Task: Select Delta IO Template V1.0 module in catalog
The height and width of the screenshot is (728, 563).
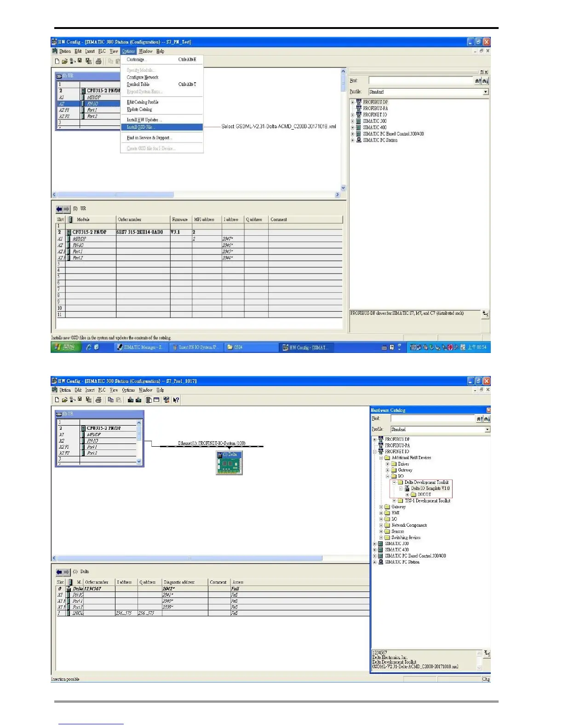Action: [x=430, y=488]
